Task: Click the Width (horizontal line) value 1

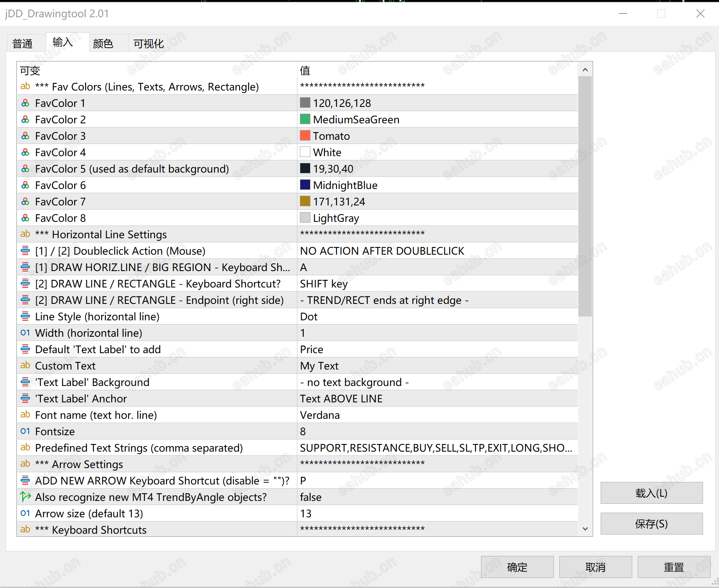Action: (438, 333)
